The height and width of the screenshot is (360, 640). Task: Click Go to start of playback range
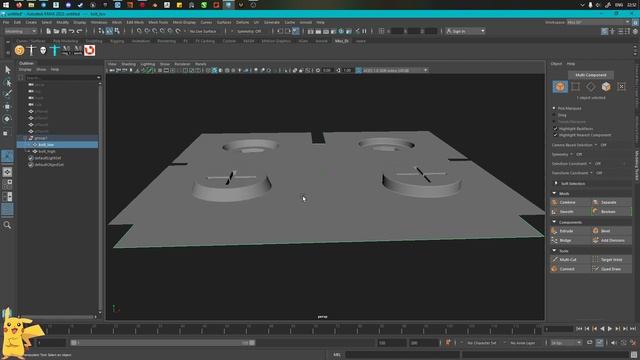[579, 329]
